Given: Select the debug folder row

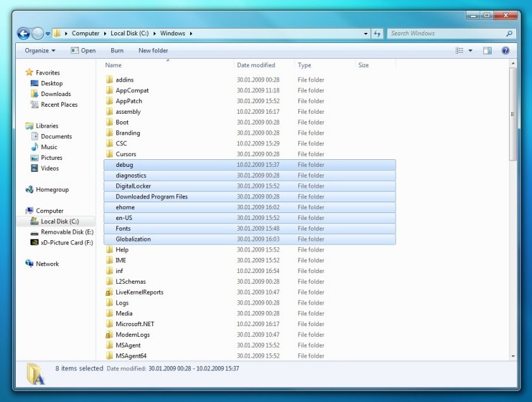Looking at the screenshot, I should [x=250, y=165].
